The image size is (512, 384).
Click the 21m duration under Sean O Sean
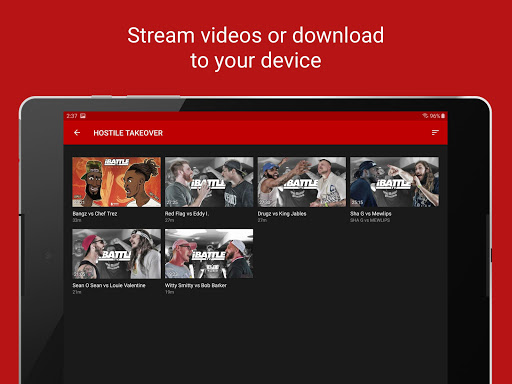tap(77, 292)
